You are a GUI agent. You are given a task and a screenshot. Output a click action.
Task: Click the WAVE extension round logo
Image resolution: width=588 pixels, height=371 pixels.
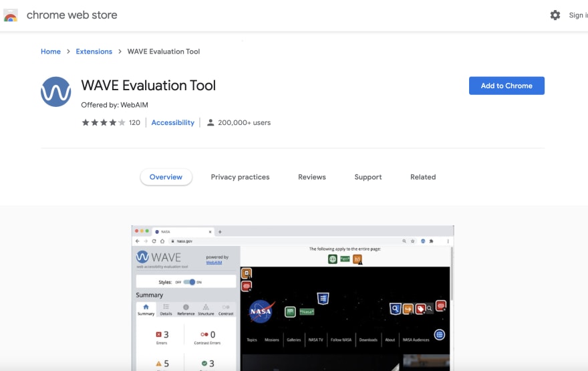pyautogui.click(x=56, y=92)
